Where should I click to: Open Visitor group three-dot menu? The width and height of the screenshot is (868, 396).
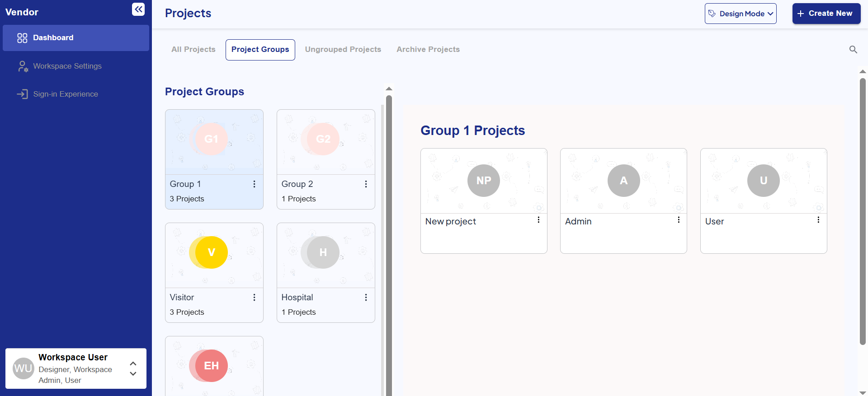click(x=254, y=298)
